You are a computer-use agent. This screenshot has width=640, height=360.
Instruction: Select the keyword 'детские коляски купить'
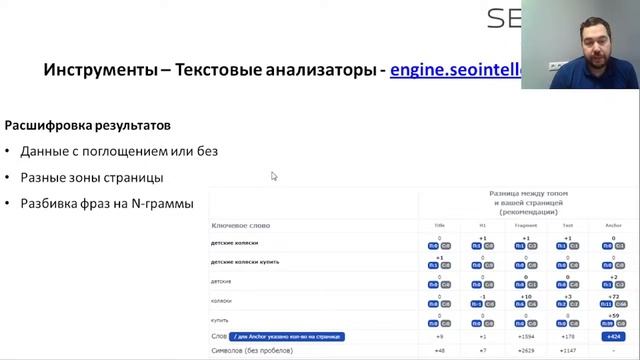pyautogui.click(x=245, y=262)
